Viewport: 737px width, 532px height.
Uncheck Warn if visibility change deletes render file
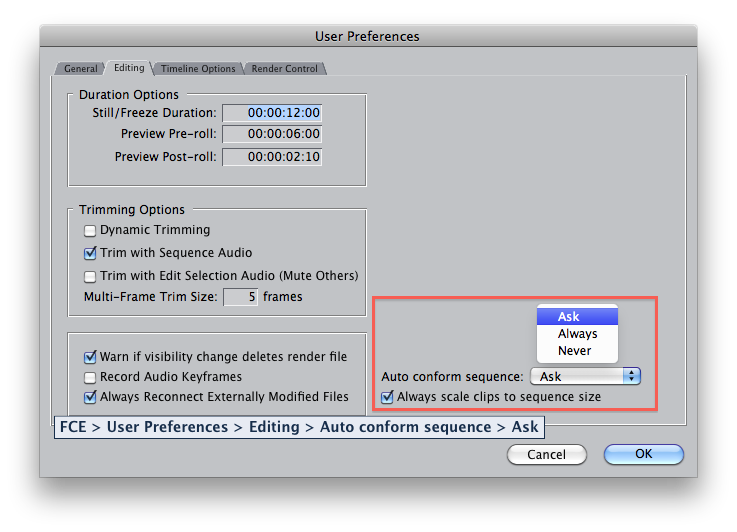point(90,357)
